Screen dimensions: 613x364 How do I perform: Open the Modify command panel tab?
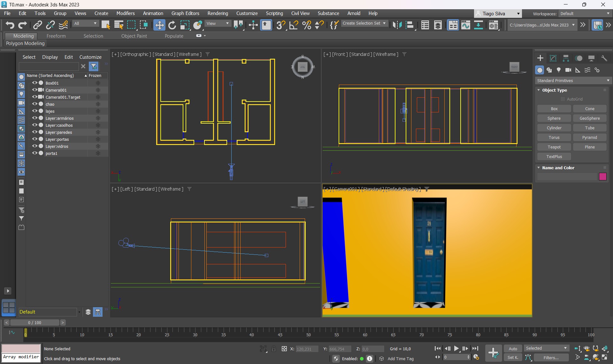coord(553,58)
